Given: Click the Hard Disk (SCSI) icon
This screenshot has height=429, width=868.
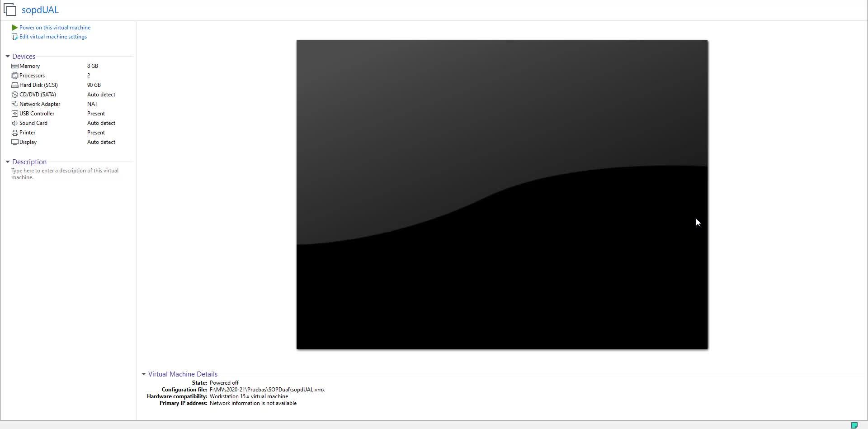Looking at the screenshot, I should [15, 85].
